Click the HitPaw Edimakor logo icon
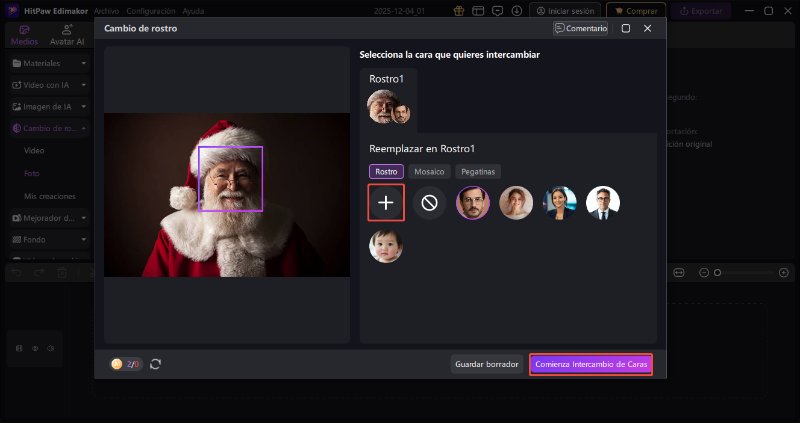 click(12, 11)
